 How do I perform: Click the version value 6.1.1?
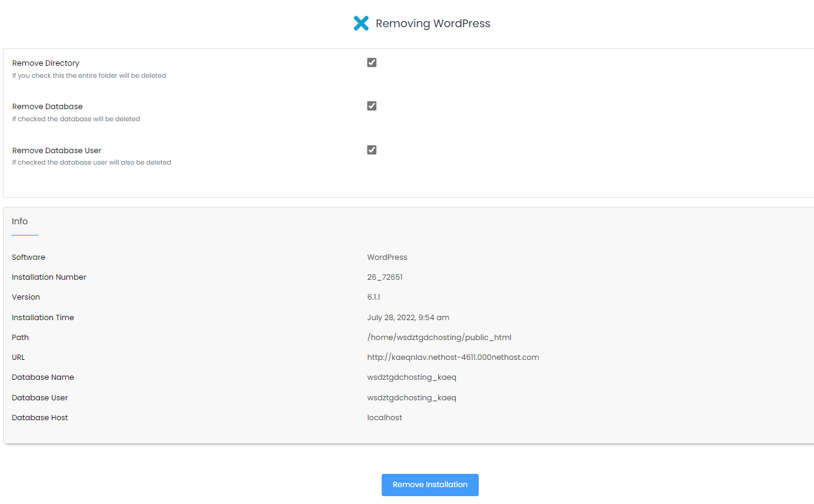pos(373,297)
